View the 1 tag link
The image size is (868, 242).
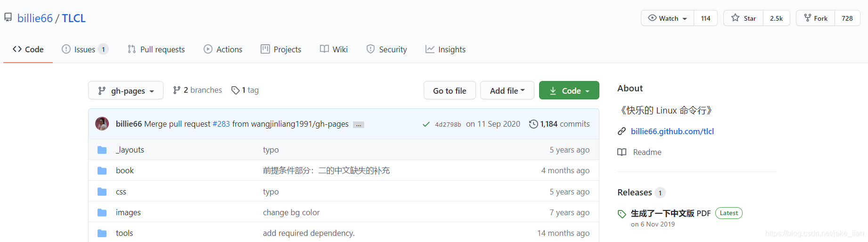coord(245,90)
